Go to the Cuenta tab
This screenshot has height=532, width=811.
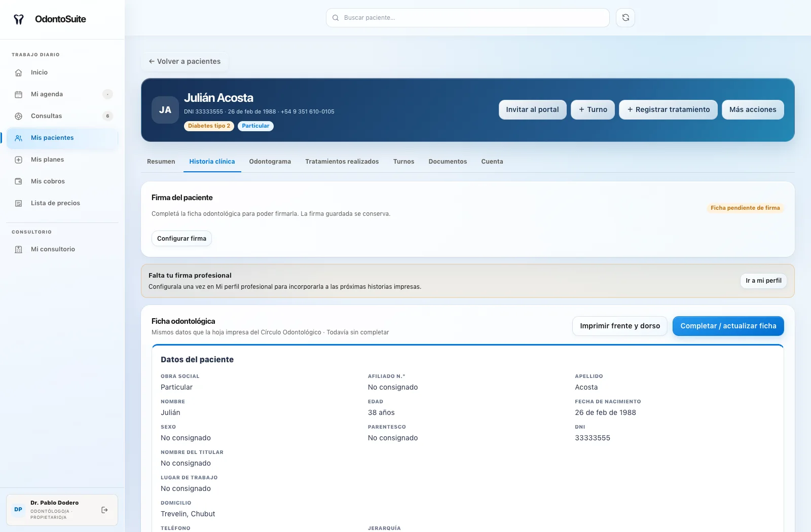pos(492,162)
